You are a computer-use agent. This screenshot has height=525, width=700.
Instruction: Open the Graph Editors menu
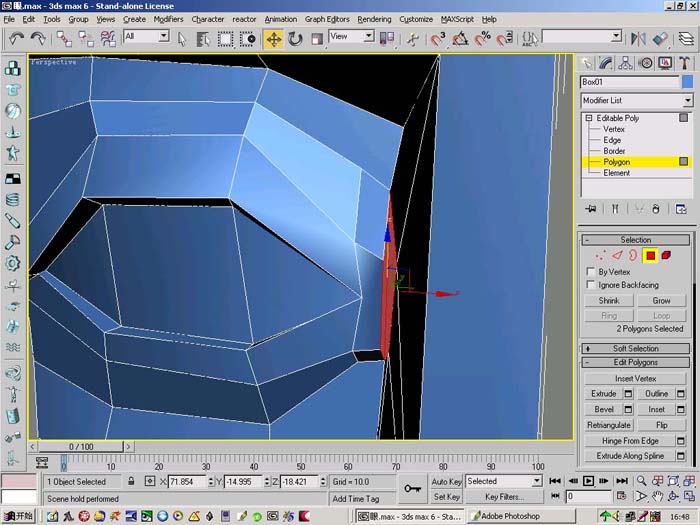pos(327,19)
